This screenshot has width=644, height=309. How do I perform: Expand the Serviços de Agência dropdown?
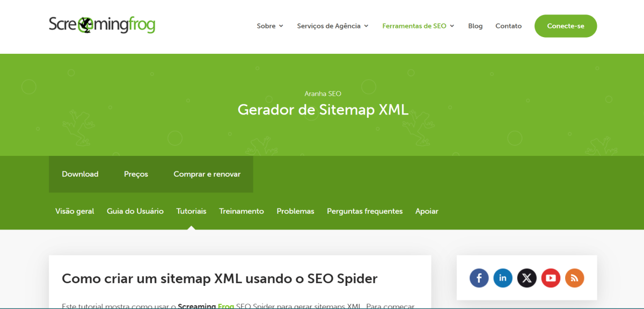click(333, 26)
